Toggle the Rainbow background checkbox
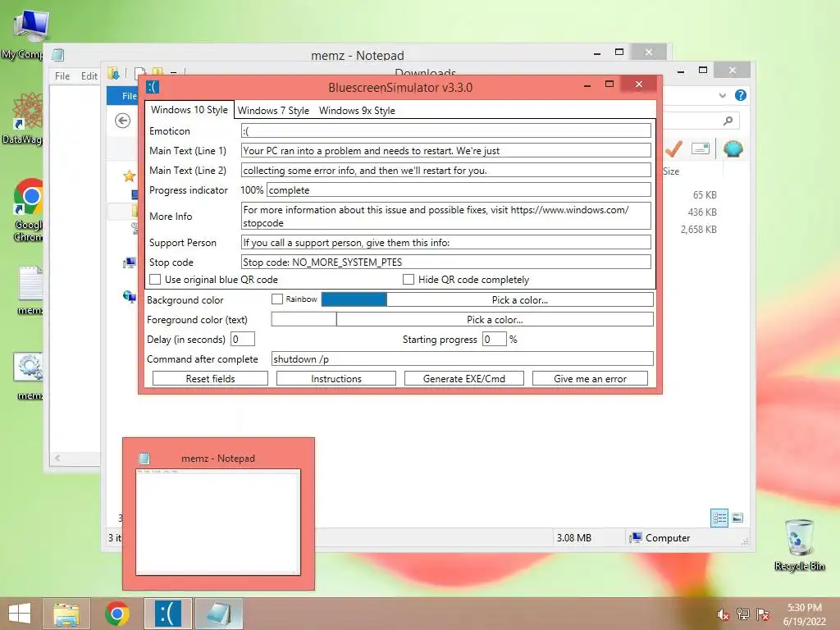 277,299
